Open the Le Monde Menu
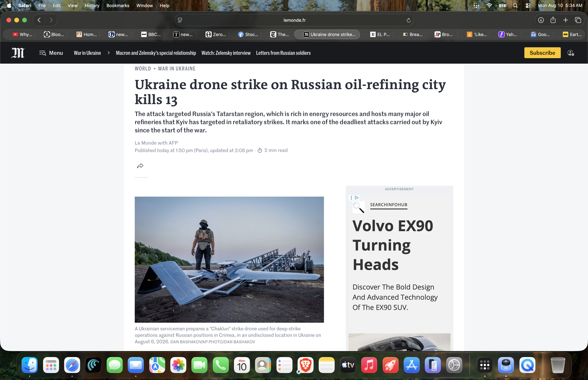This screenshot has height=380, width=588. [x=51, y=53]
